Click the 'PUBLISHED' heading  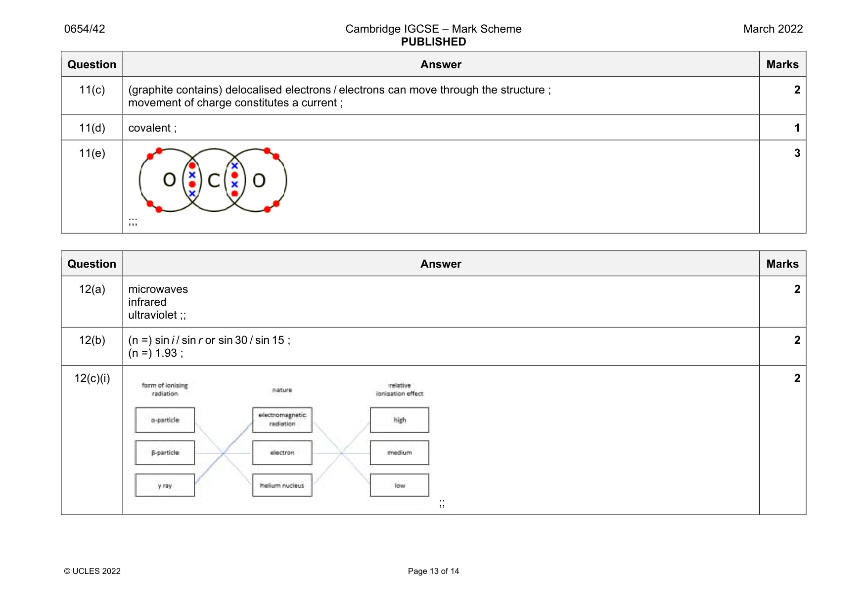click(433, 42)
